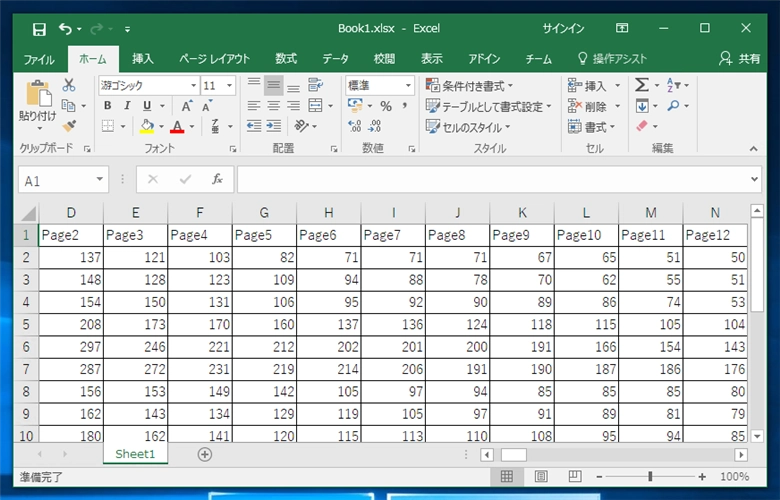The width and height of the screenshot is (780, 500).
Task: Click the Increase Font Size icon
Action: (x=187, y=105)
